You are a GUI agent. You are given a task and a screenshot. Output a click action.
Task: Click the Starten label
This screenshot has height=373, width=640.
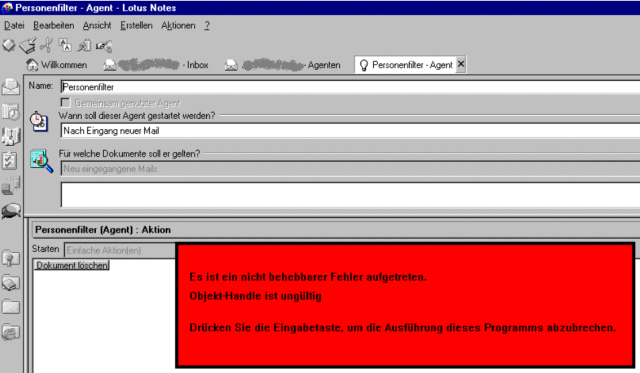tap(46, 249)
